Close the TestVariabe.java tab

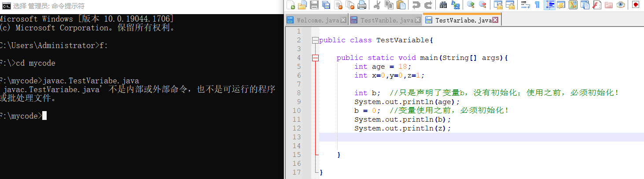[x=495, y=20]
